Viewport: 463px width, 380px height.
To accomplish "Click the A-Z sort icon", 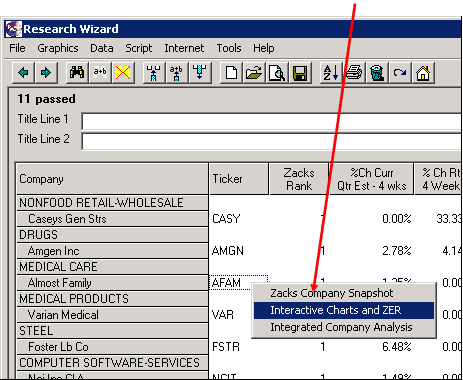I will tap(331, 72).
